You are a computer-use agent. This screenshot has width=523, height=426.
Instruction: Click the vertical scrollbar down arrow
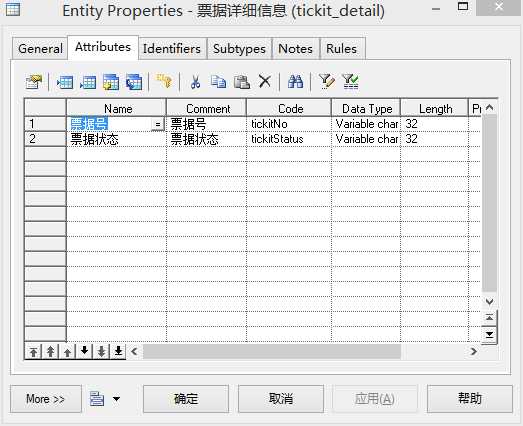pos(490,302)
